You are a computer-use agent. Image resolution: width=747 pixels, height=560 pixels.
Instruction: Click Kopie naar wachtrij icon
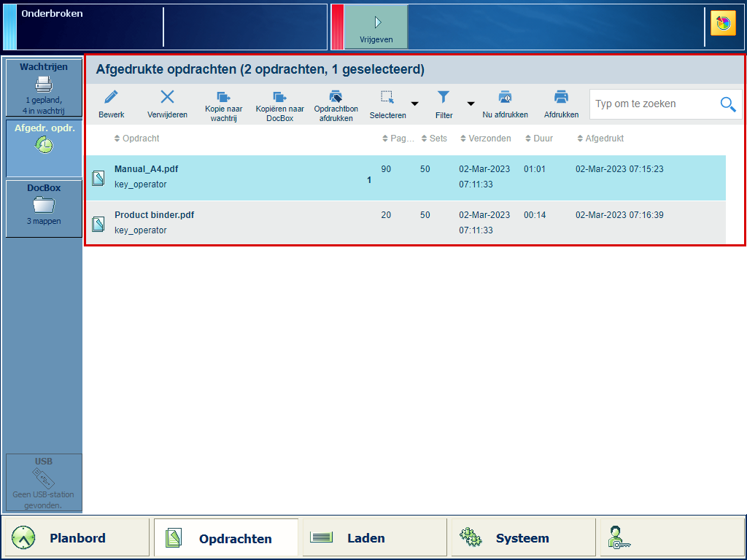223,97
